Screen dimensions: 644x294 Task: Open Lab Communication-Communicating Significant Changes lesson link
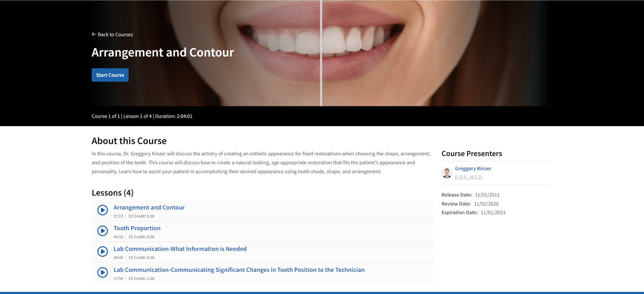[239, 270]
